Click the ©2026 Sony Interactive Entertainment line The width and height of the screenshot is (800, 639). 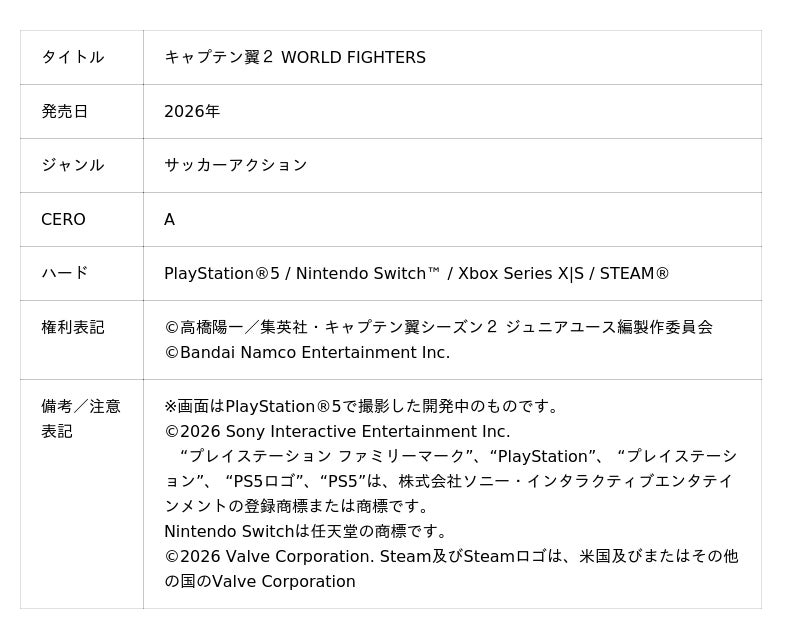(x=337, y=432)
